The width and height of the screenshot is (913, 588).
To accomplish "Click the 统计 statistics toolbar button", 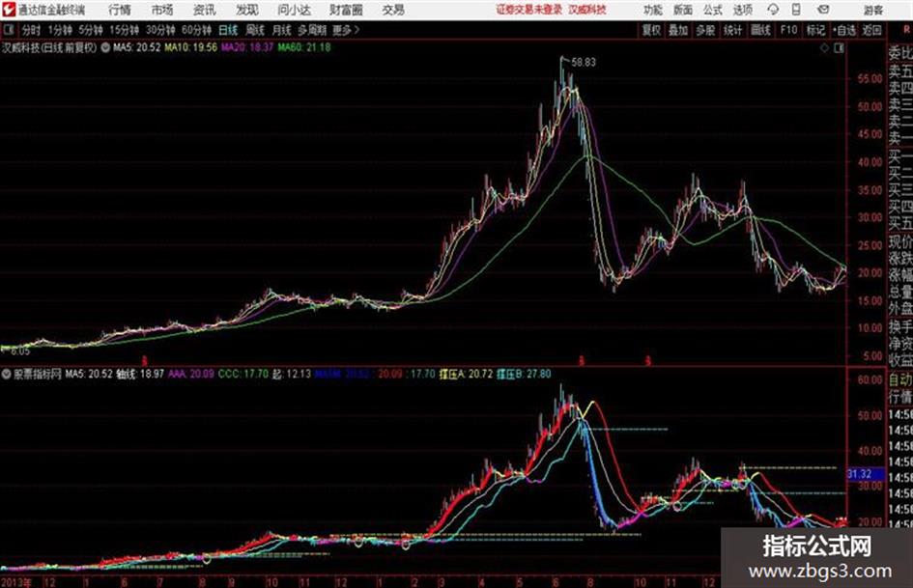I will tap(733, 30).
